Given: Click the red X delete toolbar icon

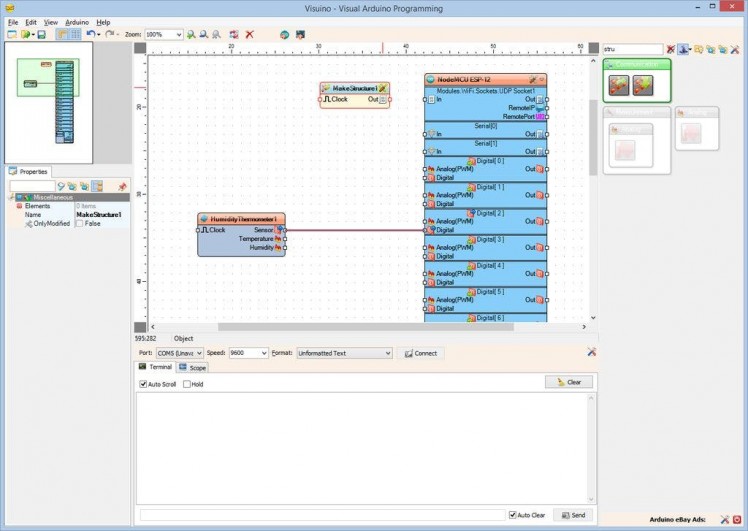Looking at the screenshot, I should pyautogui.click(x=249, y=34).
